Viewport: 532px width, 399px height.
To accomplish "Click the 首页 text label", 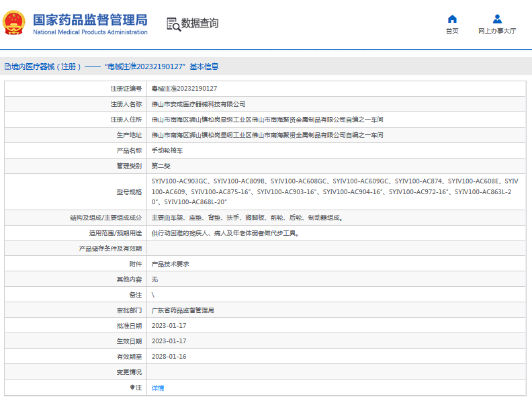I will click(x=452, y=31).
